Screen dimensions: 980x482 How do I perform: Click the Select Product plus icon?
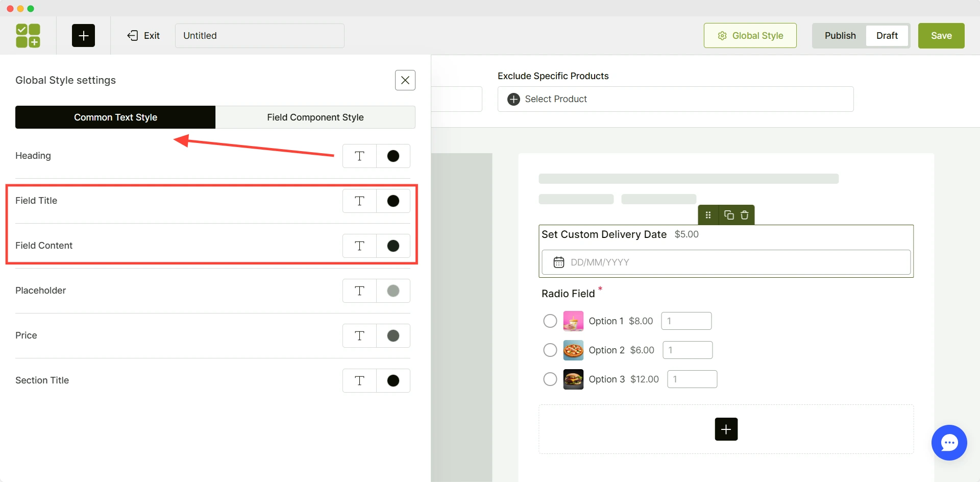(x=513, y=99)
